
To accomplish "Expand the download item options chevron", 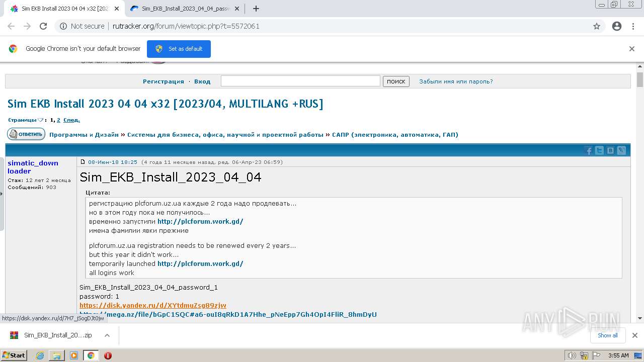I will click(107, 335).
